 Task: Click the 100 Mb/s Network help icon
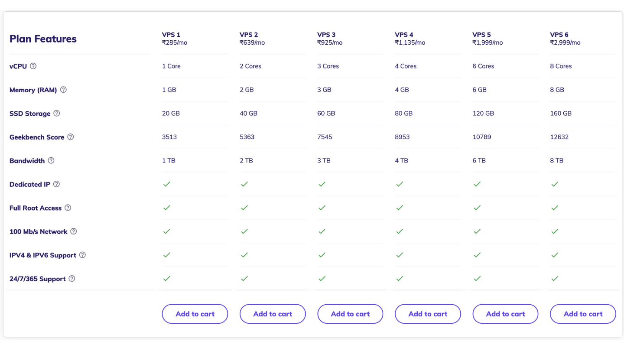74,231
